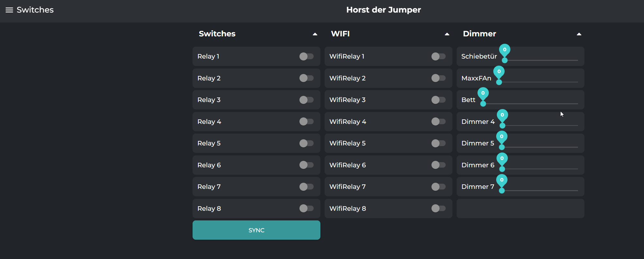644x259 pixels.
Task: Enable the Relay 4 switch
Action: tap(306, 122)
